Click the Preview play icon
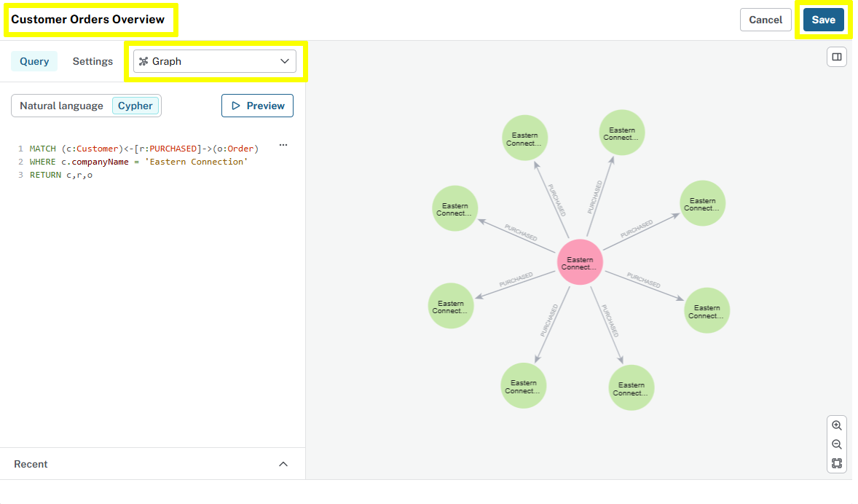Image resolution: width=858 pixels, height=504 pixels. pyautogui.click(x=236, y=106)
